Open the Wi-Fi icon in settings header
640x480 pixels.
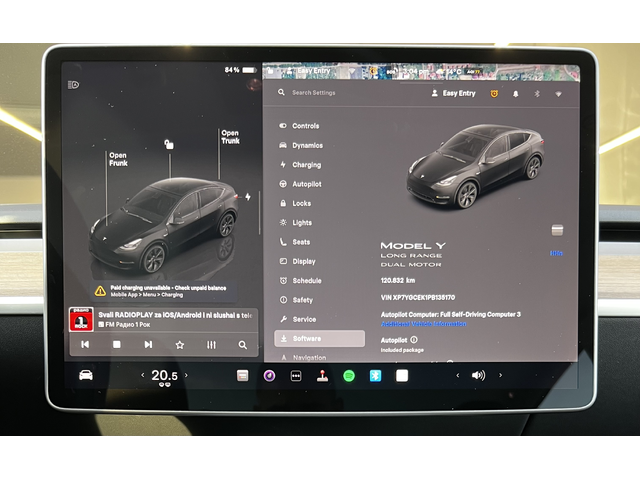pyautogui.click(x=558, y=94)
